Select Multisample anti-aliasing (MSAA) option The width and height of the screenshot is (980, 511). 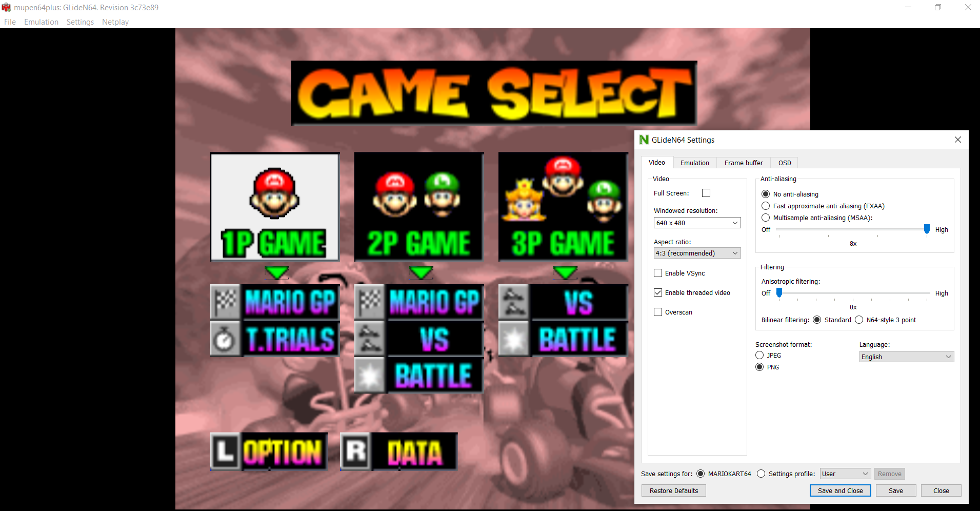766,218
